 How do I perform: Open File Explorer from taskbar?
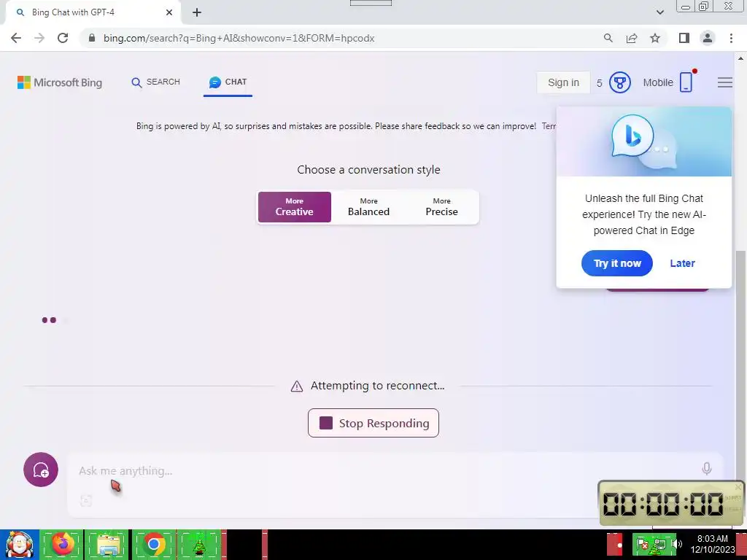tap(108, 544)
